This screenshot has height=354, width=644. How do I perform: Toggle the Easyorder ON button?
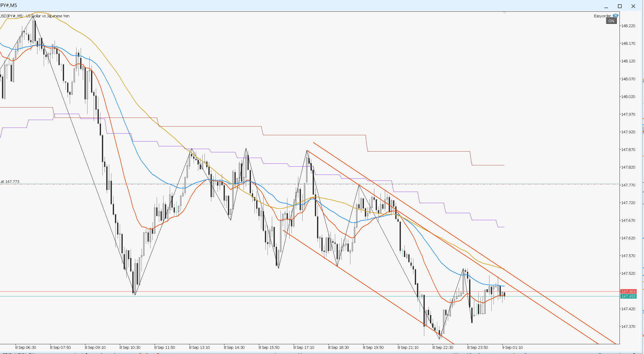tap(611, 21)
